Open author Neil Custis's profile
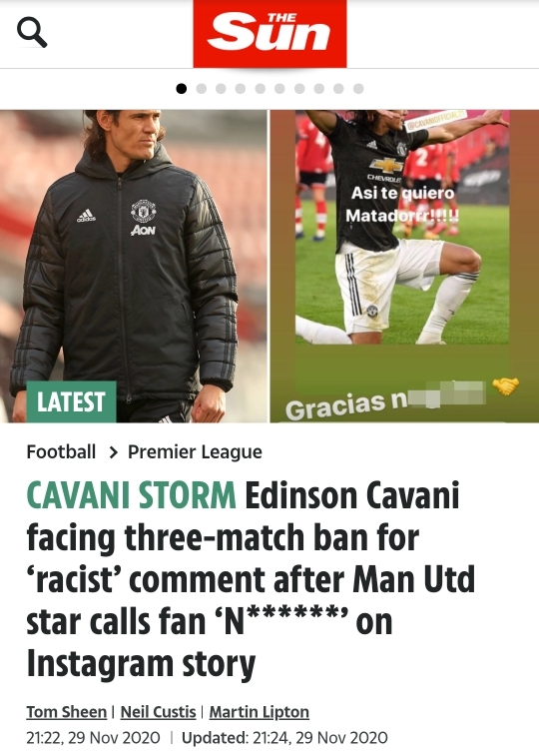Viewport: 539px width, 756px height. click(x=158, y=712)
